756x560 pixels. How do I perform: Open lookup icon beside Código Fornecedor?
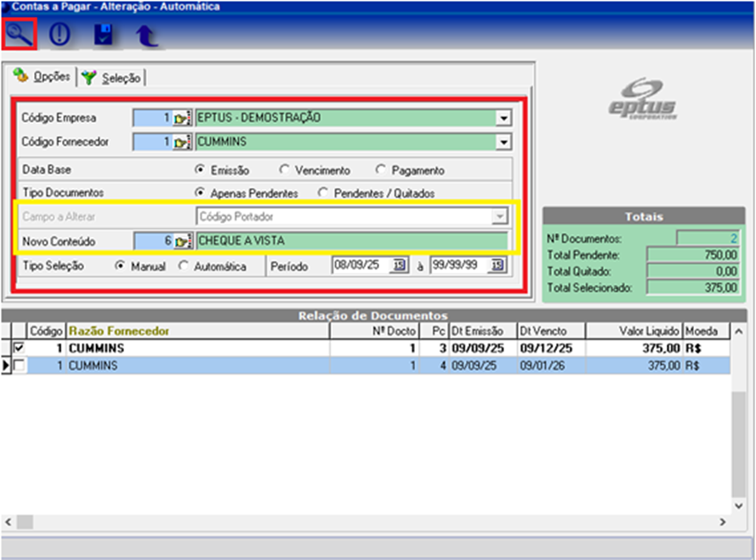(x=183, y=142)
